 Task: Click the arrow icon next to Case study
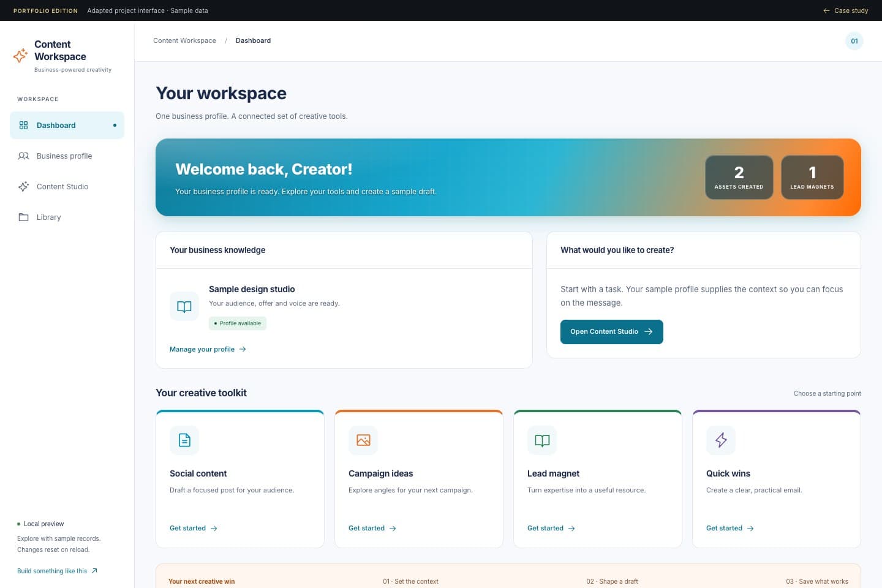click(826, 10)
